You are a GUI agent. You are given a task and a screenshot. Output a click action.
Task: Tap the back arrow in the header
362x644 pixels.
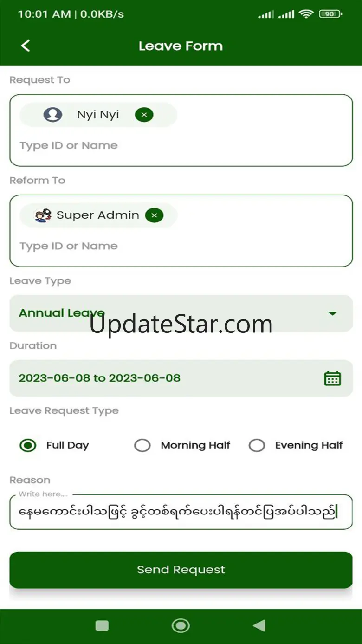[26, 46]
